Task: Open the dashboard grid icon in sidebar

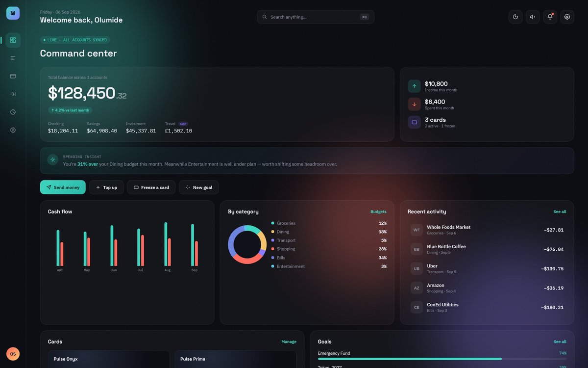Action: [13, 40]
